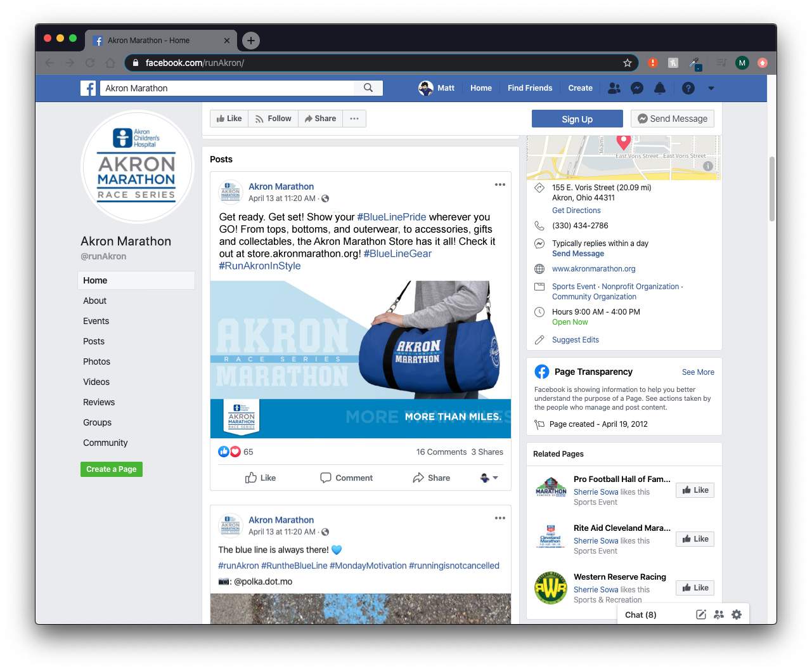Image resolution: width=812 pixels, height=671 pixels.
Task: Select Home in the page sidebar
Action: 136,280
